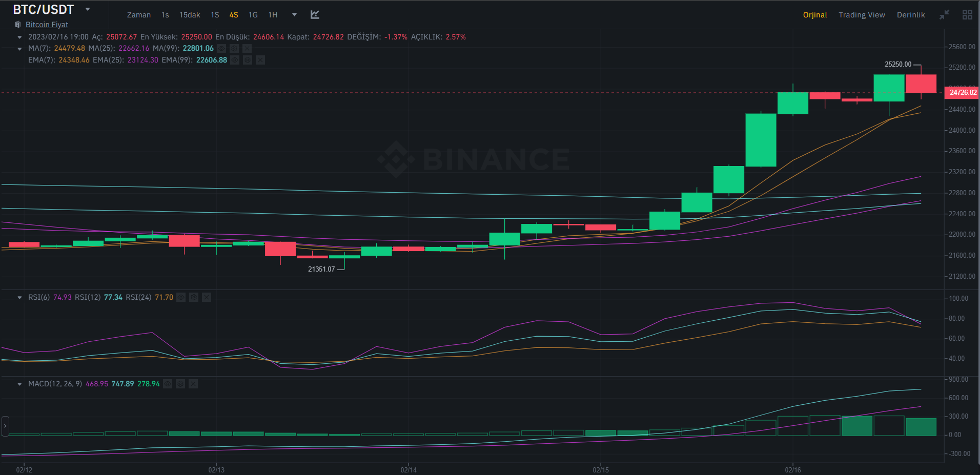This screenshot has height=475, width=980.
Task: Open settings gear for the MA indicator
Action: click(234, 48)
